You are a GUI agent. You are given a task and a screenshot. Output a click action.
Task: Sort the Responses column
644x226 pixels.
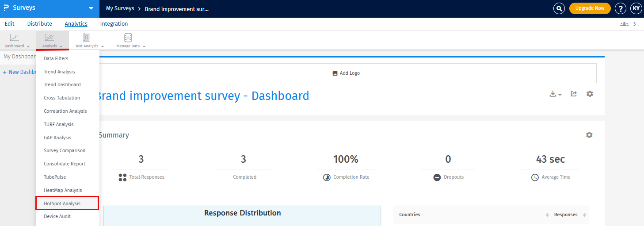pyautogui.click(x=584, y=215)
